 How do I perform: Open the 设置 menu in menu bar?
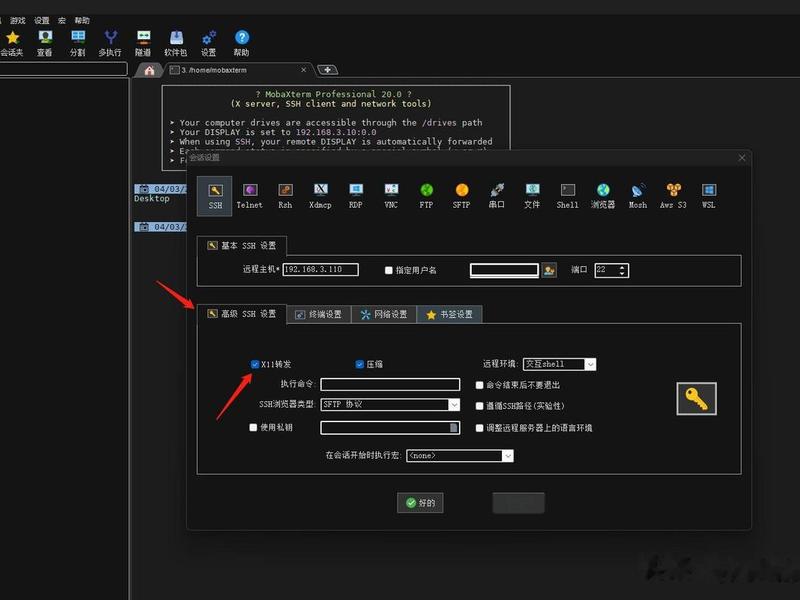coord(42,20)
